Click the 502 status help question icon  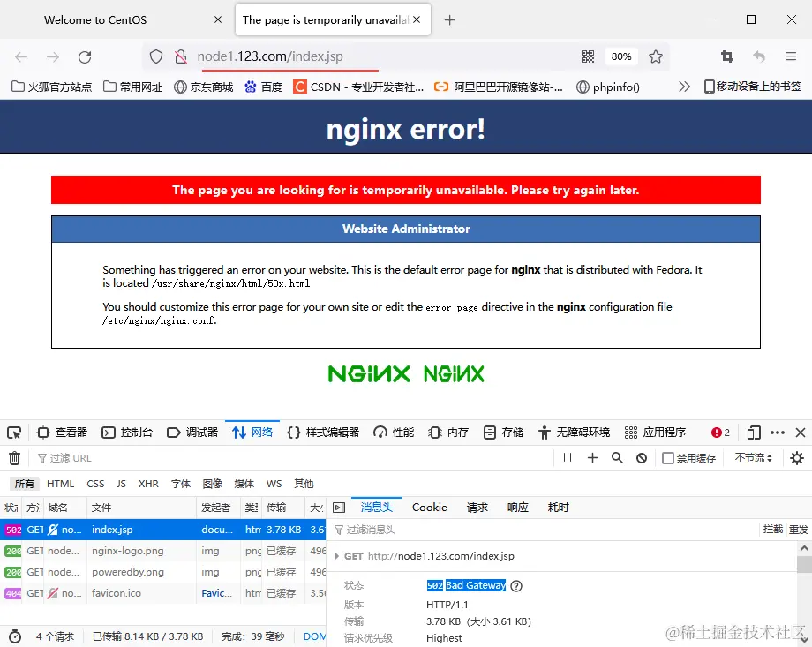coord(516,586)
